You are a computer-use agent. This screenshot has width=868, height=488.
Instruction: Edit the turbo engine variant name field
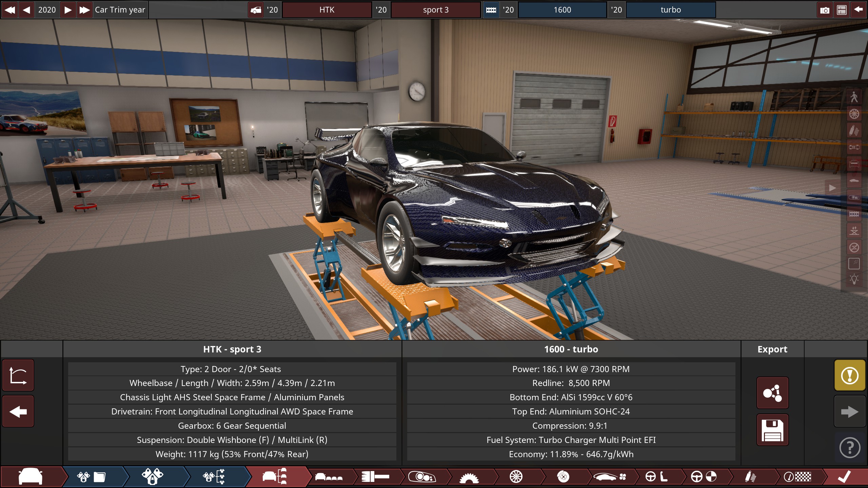(x=671, y=10)
